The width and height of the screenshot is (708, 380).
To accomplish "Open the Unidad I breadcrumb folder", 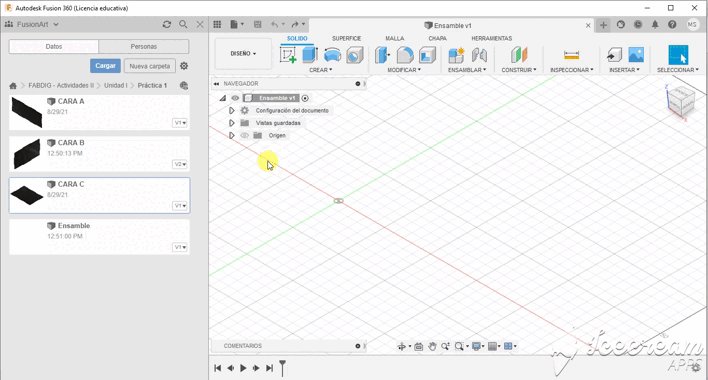I will pyautogui.click(x=116, y=85).
